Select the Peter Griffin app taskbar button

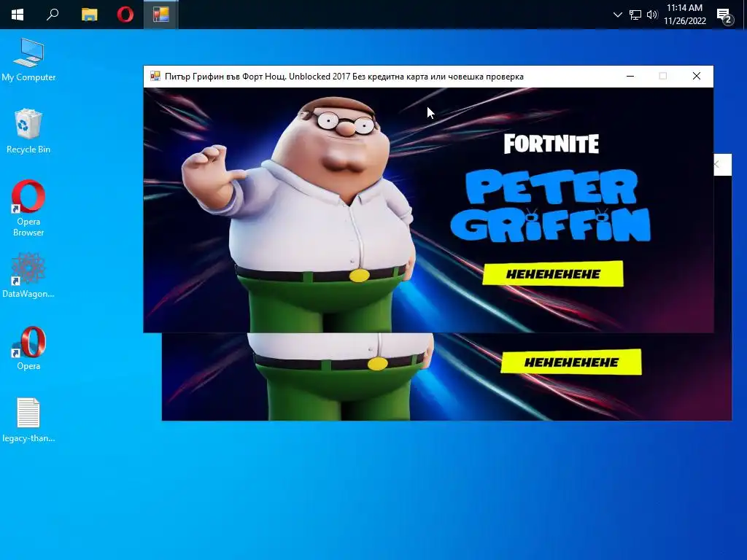[x=161, y=15]
